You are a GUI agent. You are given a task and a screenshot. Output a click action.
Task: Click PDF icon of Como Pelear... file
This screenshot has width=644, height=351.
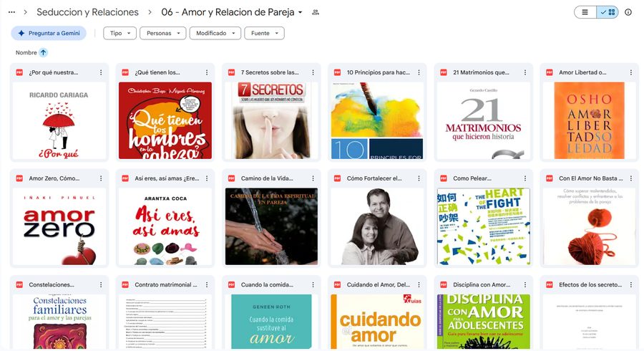444,178
